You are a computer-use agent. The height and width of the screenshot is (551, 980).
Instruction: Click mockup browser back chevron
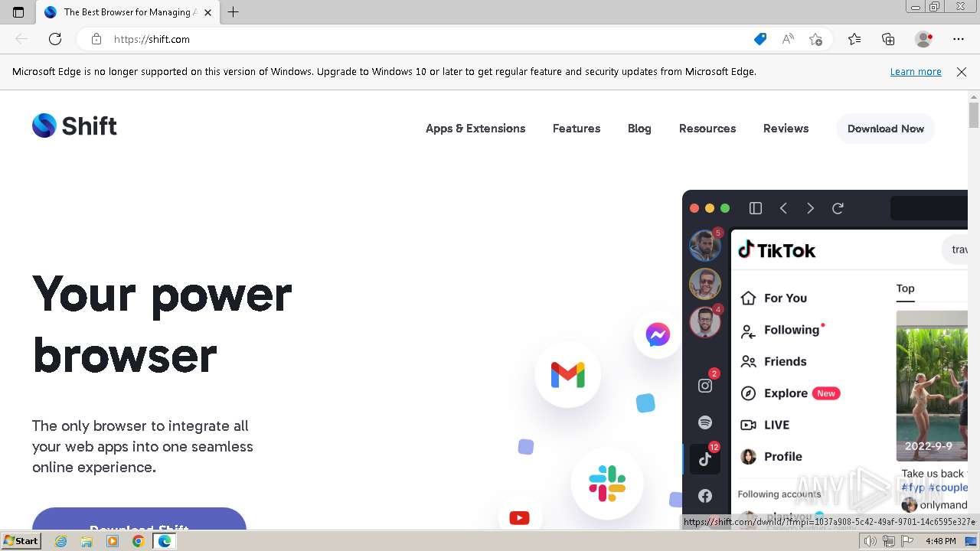(x=783, y=208)
